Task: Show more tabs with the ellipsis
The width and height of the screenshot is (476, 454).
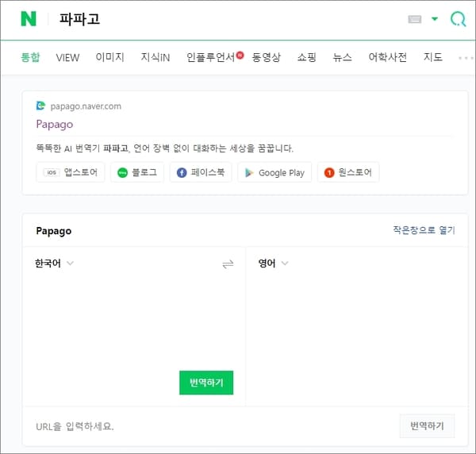Action: click(466, 58)
